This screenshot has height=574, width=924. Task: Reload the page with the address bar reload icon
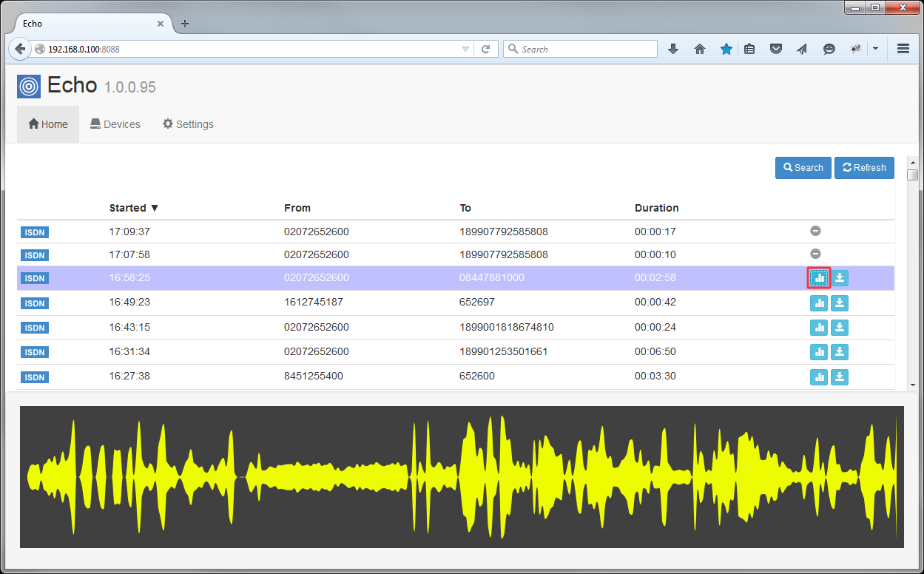pos(486,49)
